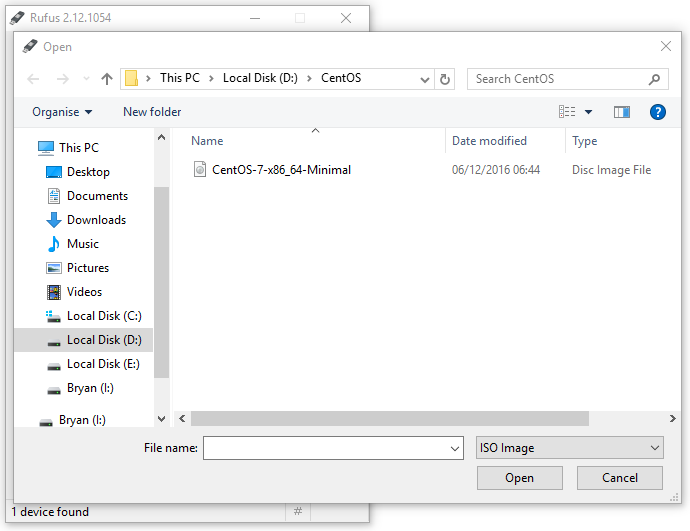Click the Documents page icon

tap(54, 196)
